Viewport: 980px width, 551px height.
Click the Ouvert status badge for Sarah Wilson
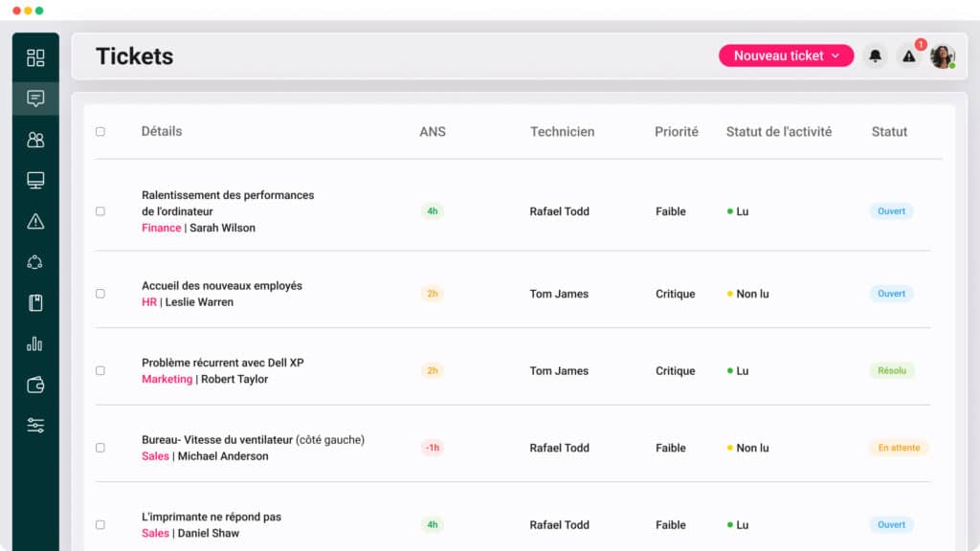click(x=891, y=211)
